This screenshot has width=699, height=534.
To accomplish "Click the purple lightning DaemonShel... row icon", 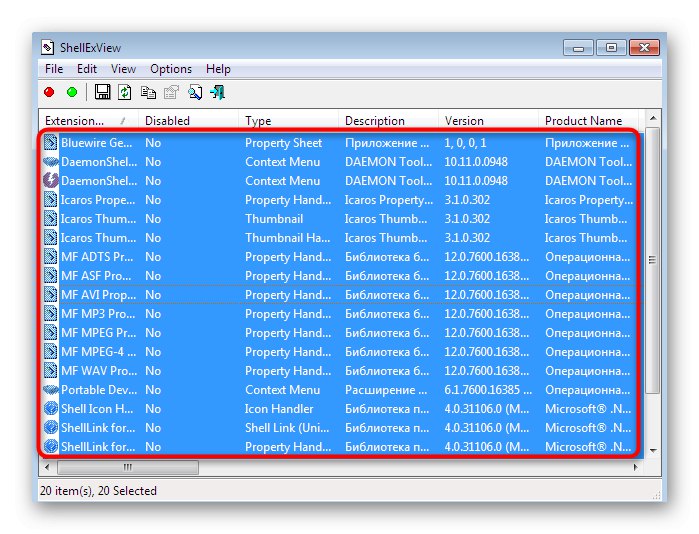I will click(x=51, y=181).
